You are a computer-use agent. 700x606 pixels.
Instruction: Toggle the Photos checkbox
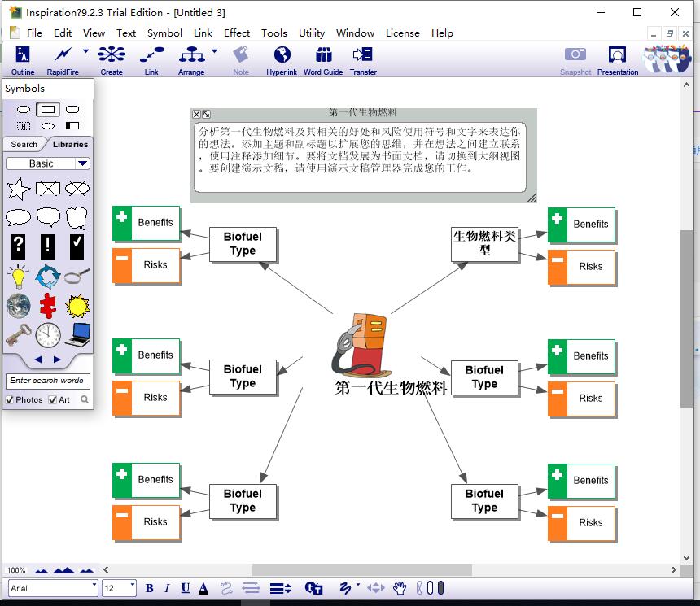click(x=10, y=399)
